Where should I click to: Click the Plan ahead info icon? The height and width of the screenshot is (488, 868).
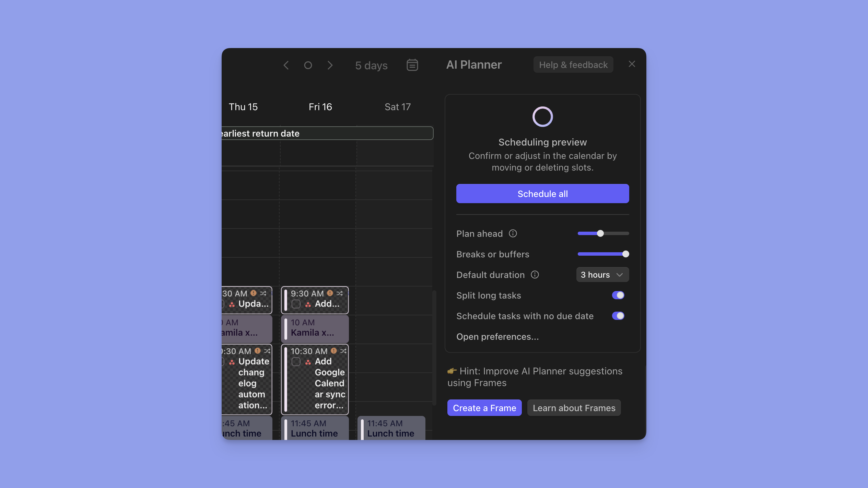pyautogui.click(x=513, y=233)
